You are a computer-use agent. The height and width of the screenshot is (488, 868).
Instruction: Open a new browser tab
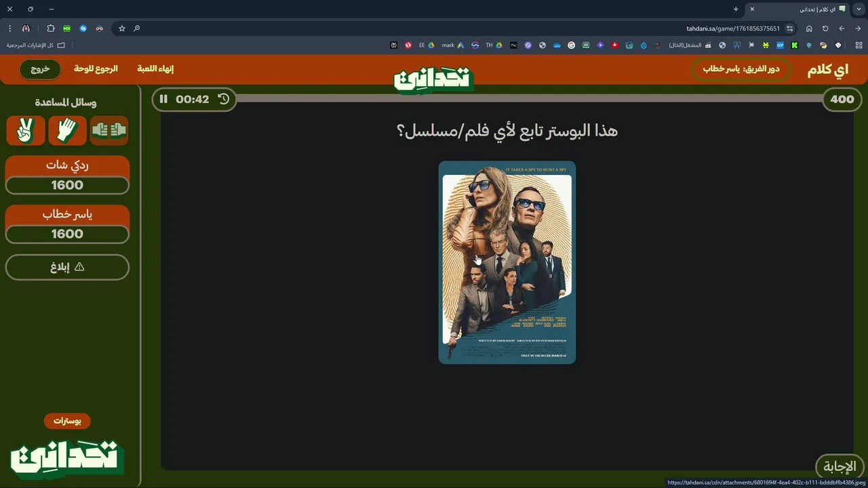pos(736,9)
